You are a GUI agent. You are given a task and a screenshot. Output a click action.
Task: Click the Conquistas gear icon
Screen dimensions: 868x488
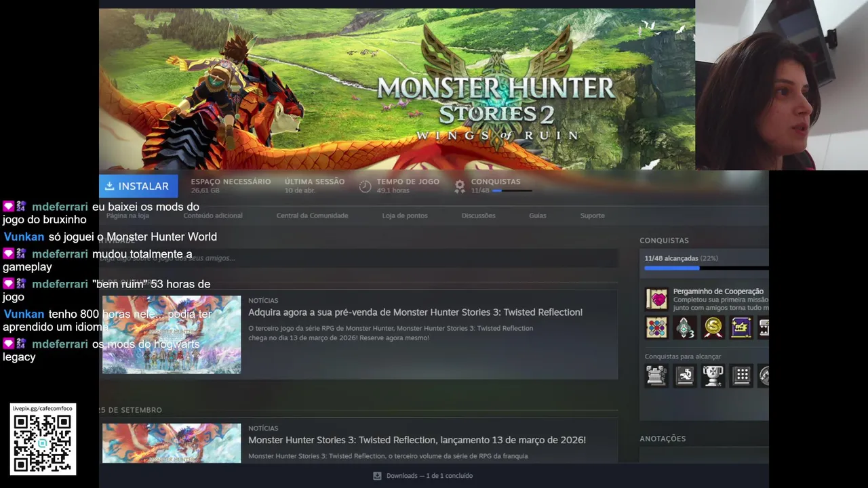[460, 186]
